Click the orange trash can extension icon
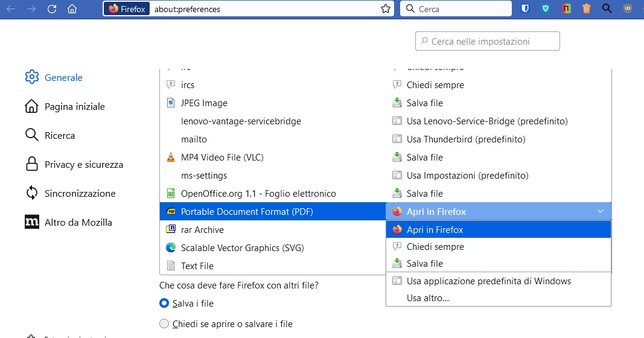This screenshot has width=644, height=338. coord(587,8)
